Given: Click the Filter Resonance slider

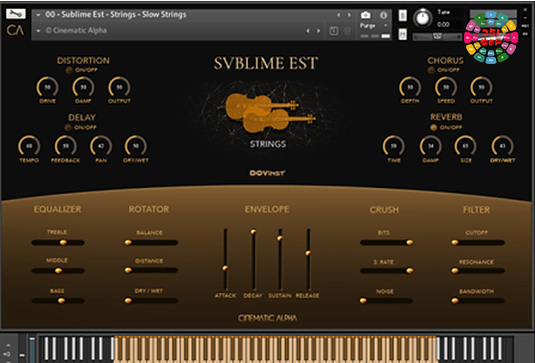Looking at the screenshot, I should (478, 271).
